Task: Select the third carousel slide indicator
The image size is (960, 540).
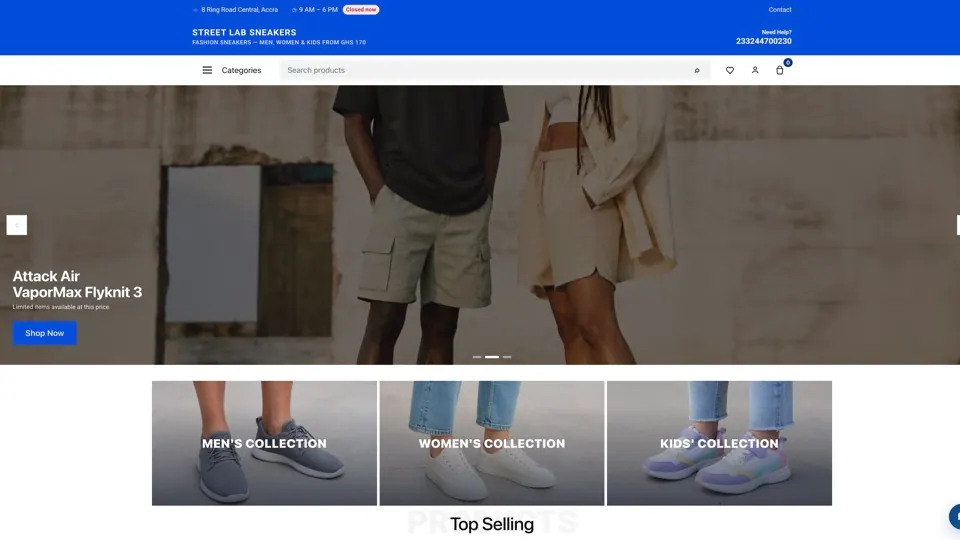Action: 507,357
